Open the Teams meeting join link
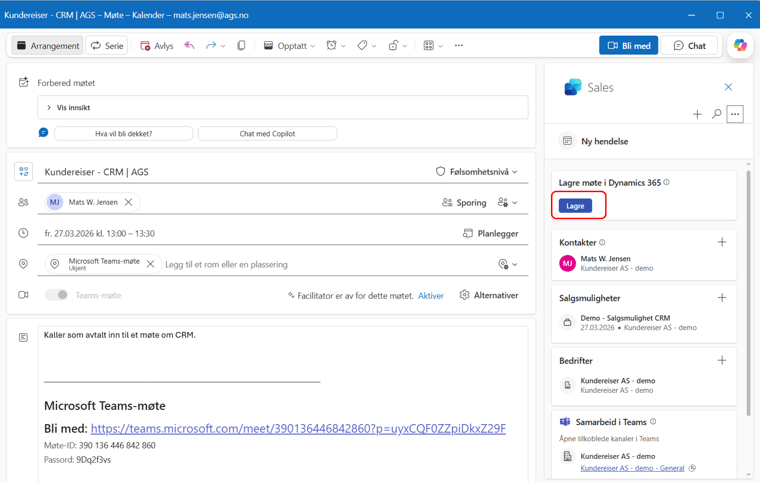This screenshot has height=483, width=760. (298, 428)
